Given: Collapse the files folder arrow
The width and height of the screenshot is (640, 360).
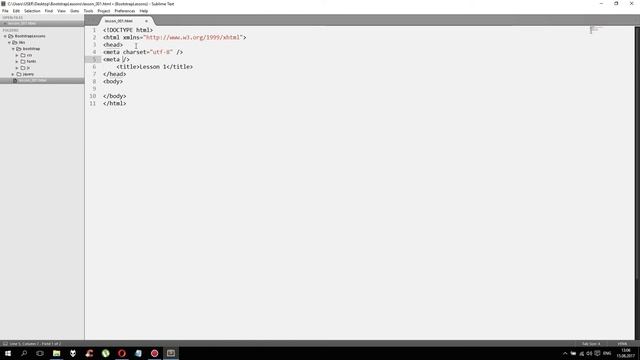Looking at the screenshot, I should tap(9, 42).
